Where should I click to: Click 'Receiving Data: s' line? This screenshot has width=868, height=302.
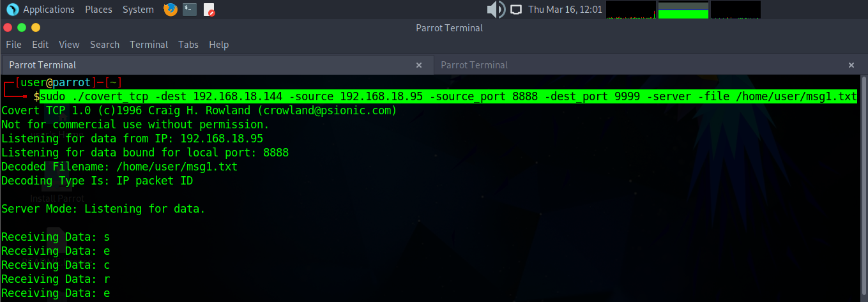pos(56,237)
